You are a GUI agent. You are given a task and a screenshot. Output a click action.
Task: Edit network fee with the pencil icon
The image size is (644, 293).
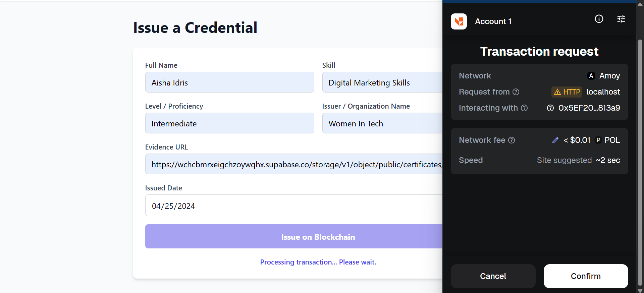[x=555, y=140]
